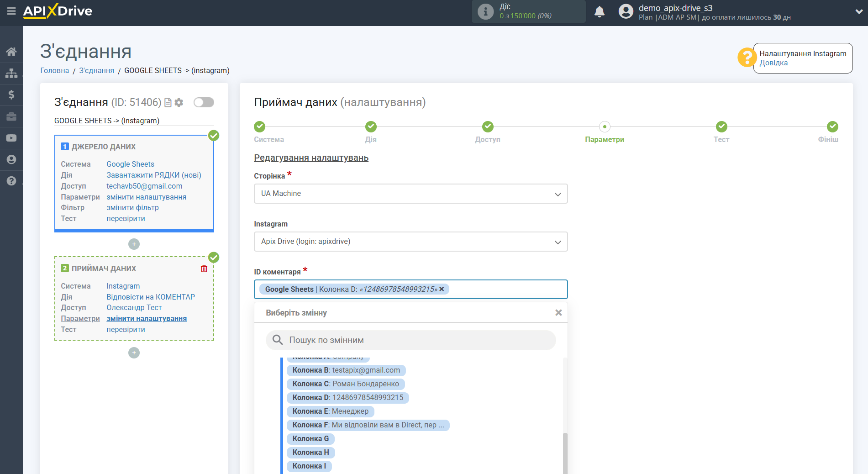
Task: Click the search magnifier icon
Action: coord(278,340)
